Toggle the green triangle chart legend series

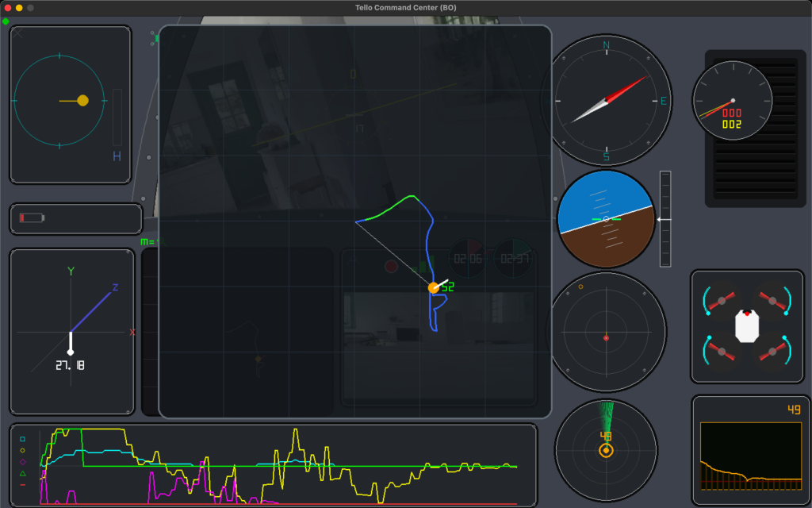pyautogui.click(x=22, y=473)
